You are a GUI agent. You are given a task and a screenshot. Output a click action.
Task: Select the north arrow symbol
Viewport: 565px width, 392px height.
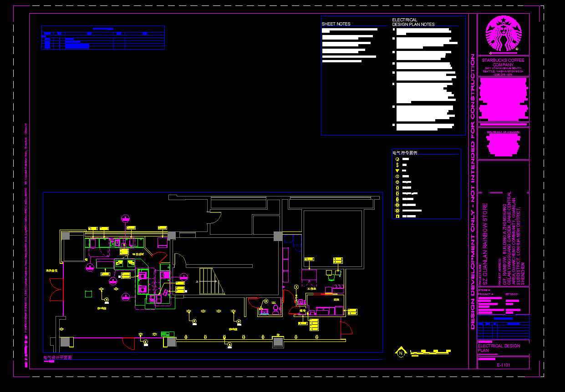click(401, 352)
